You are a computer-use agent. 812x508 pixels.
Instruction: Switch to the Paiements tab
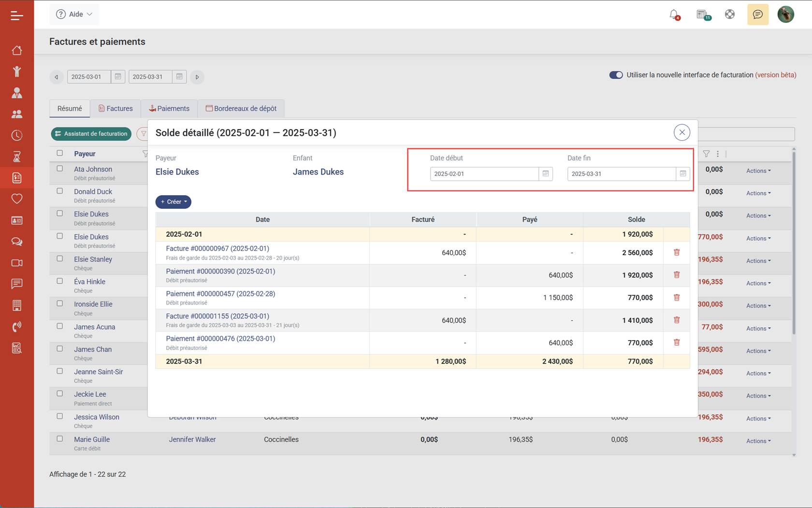(169, 109)
